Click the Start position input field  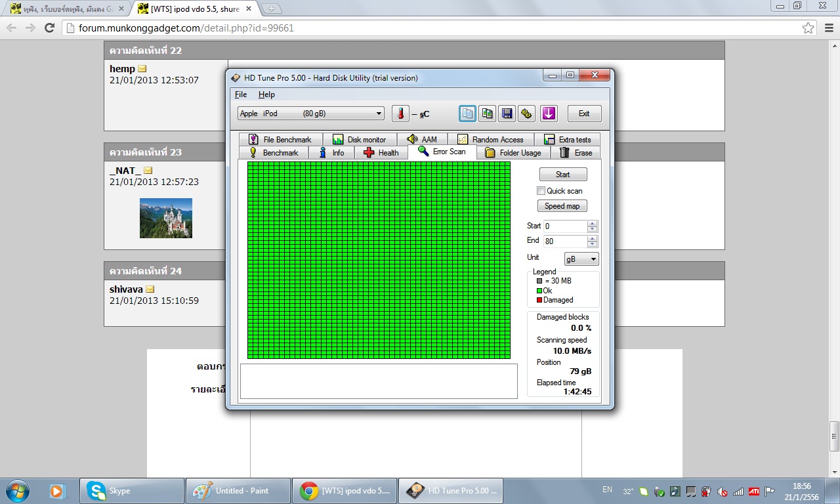tap(564, 226)
